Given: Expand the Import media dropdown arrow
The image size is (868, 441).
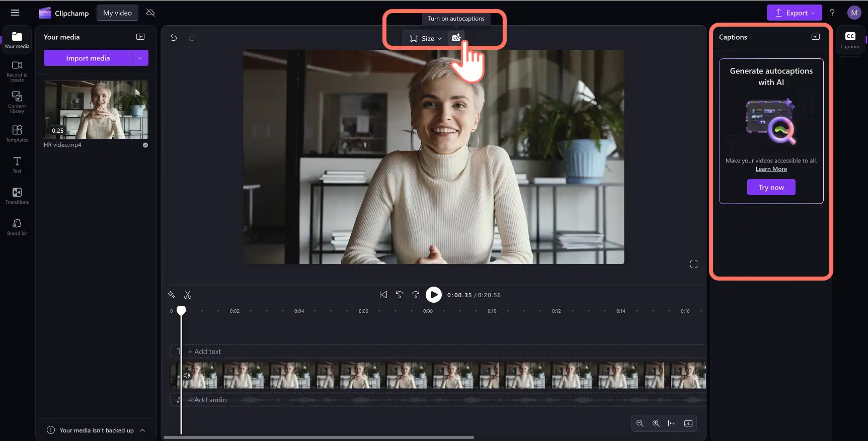Looking at the screenshot, I should click(140, 58).
